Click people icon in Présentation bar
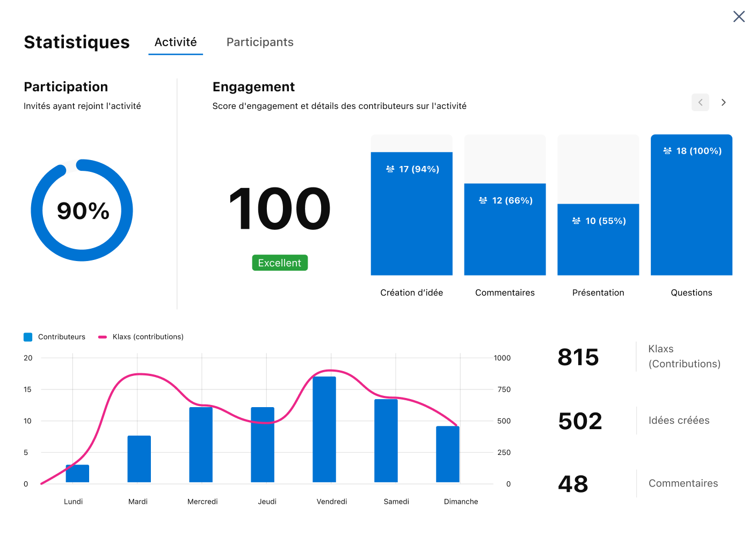756x550 pixels. tap(576, 221)
